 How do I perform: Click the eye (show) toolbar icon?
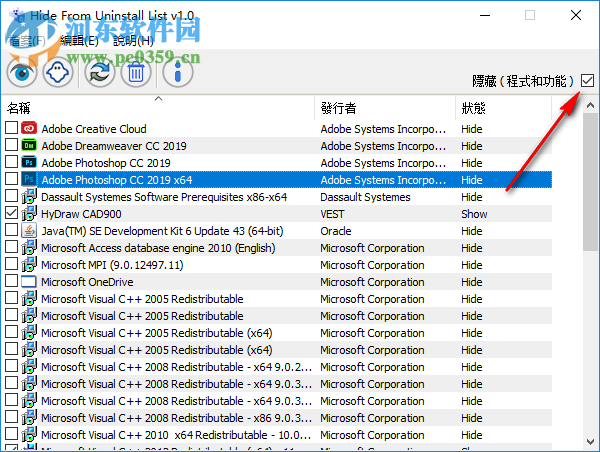pos(22,72)
